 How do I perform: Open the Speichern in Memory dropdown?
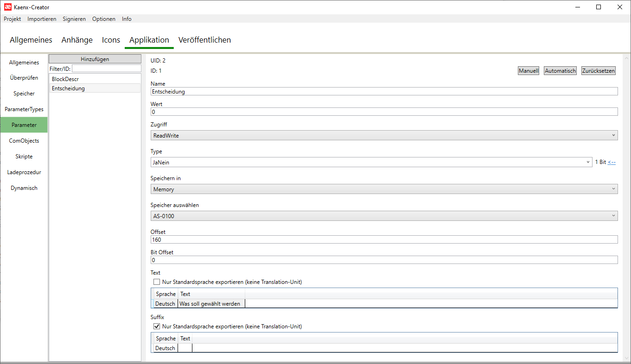pos(384,189)
